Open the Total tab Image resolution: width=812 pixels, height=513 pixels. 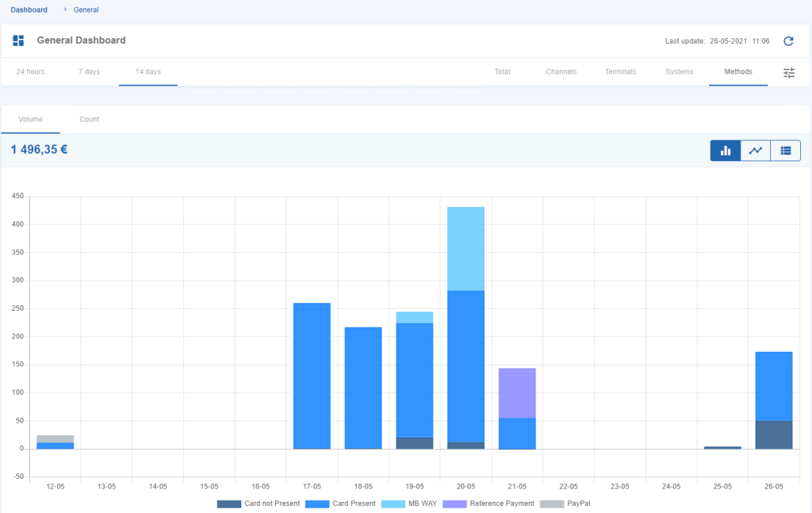point(502,71)
